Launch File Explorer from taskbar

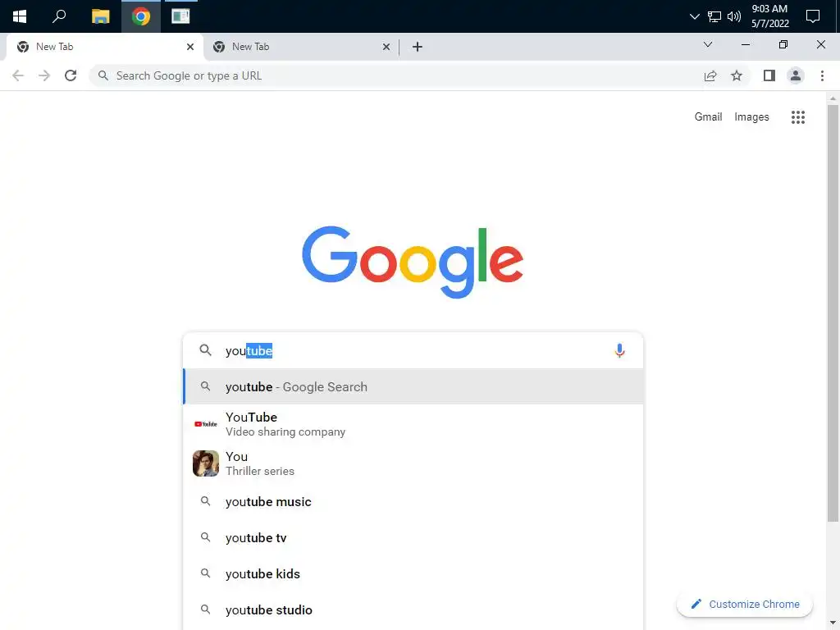coord(100,16)
